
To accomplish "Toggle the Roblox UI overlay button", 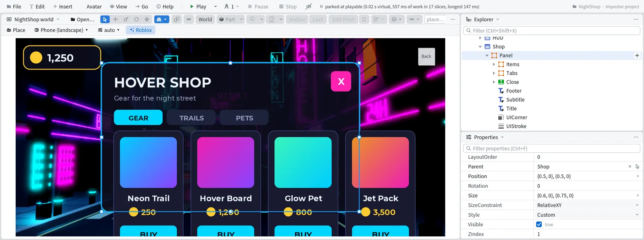I will point(141,30).
